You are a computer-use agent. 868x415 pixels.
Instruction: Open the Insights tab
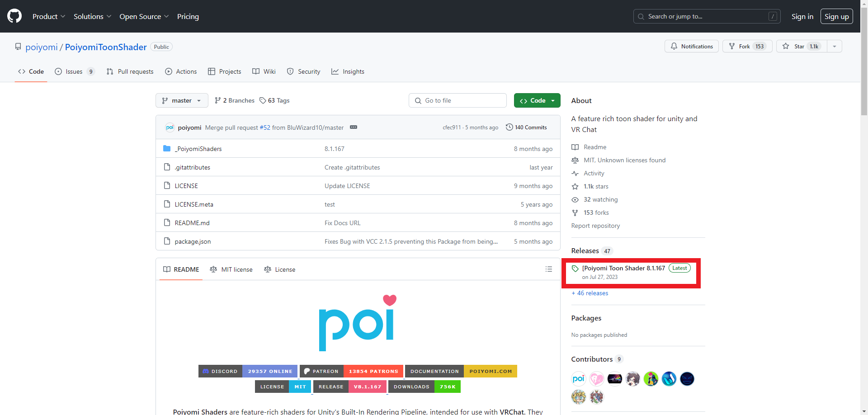coord(348,71)
